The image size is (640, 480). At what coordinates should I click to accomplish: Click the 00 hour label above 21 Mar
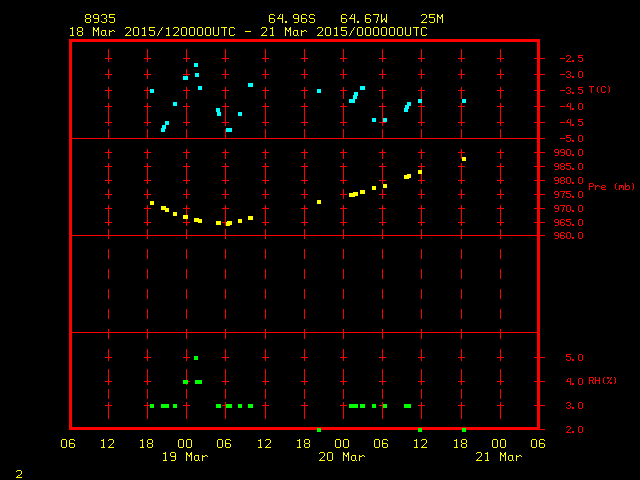499,444
